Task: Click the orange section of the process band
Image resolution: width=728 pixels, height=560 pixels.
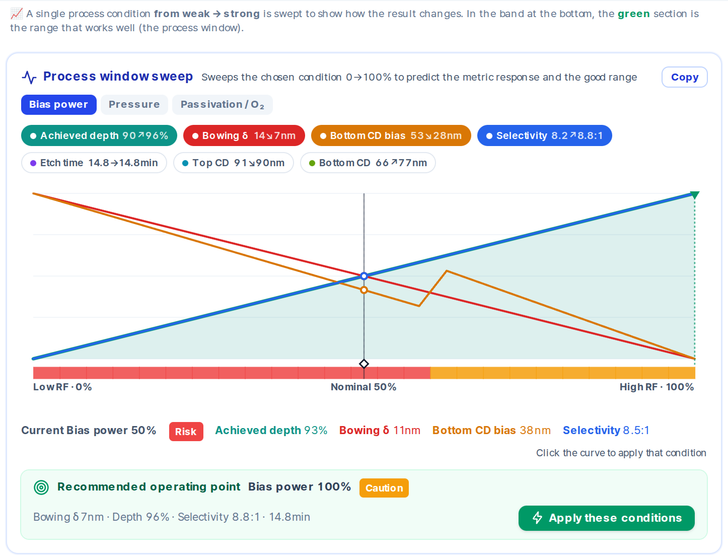Action: pyautogui.click(x=563, y=373)
